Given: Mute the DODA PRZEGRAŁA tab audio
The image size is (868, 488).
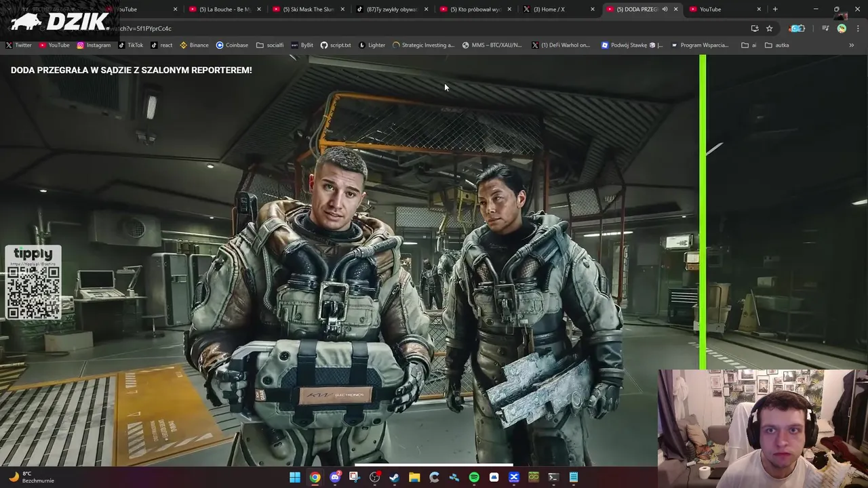Looking at the screenshot, I should tap(665, 9).
